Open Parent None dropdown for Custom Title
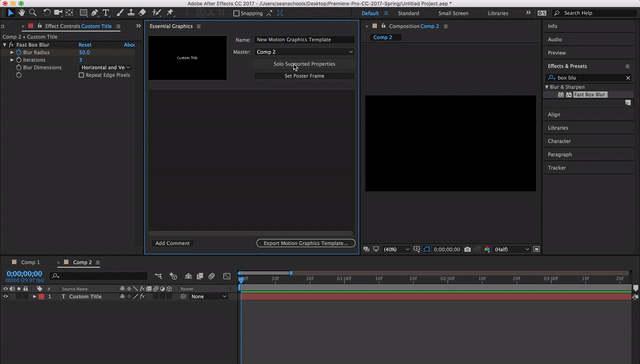This screenshot has width=640, height=364. pos(209,297)
